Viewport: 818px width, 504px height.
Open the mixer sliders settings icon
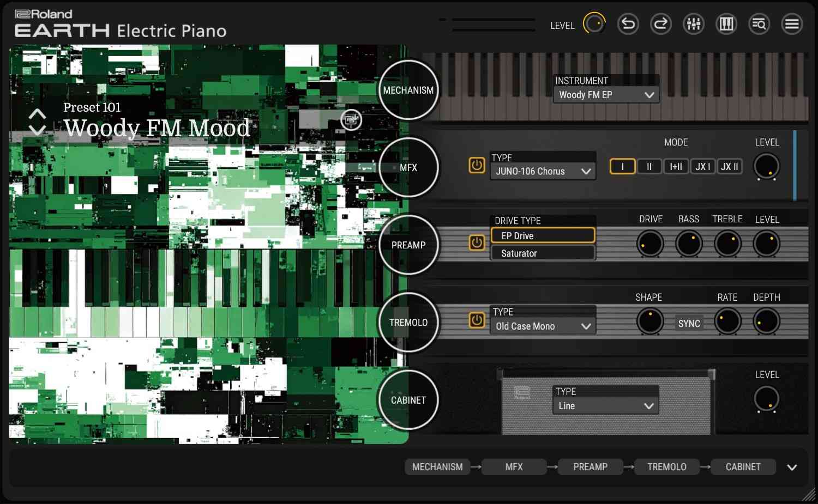pos(693,24)
